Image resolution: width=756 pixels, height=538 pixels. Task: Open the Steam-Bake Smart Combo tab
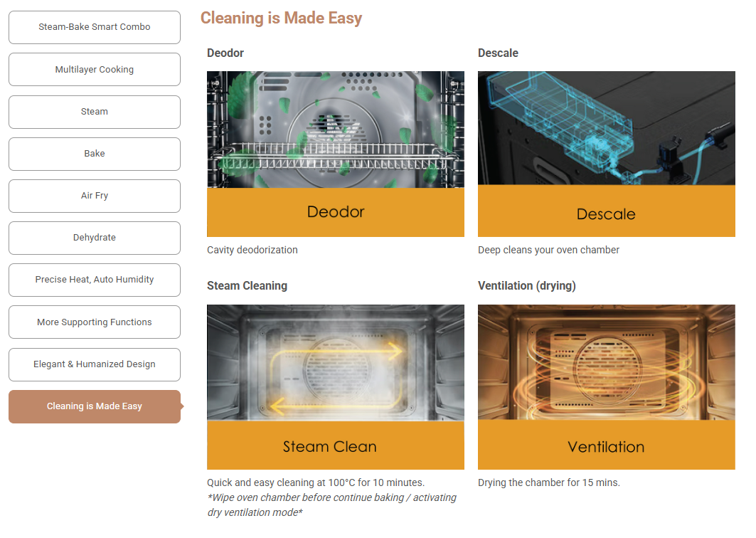(95, 27)
